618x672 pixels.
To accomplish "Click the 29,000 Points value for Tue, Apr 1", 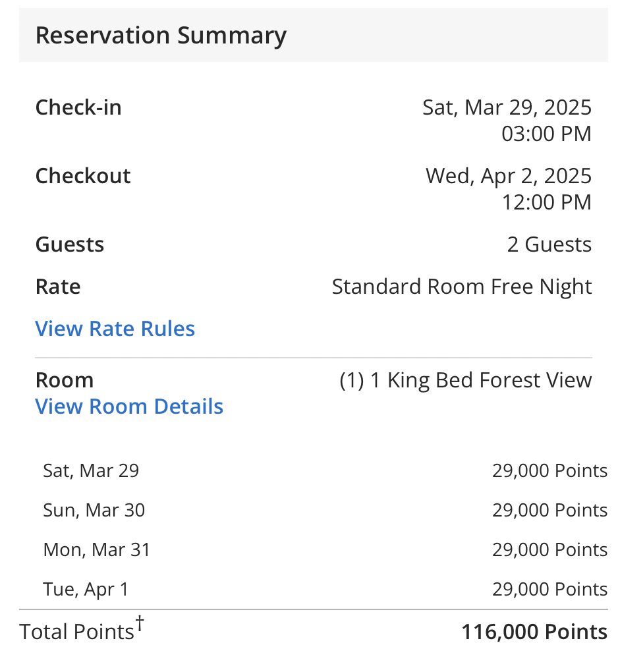I will pos(549,589).
